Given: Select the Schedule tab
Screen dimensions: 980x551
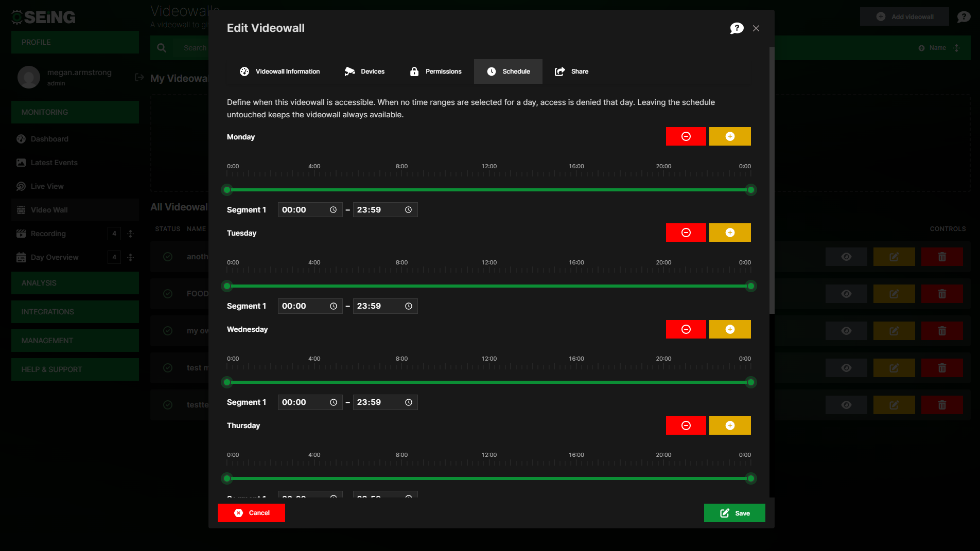Looking at the screenshot, I should pos(508,72).
